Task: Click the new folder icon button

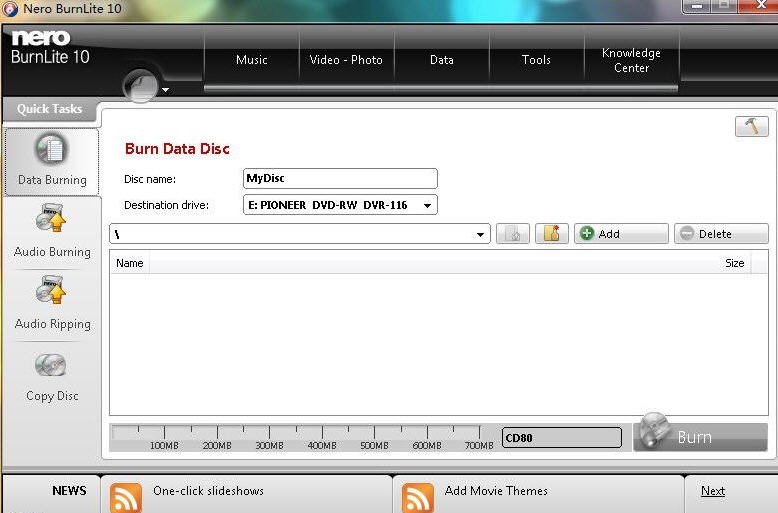Action: pyautogui.click(x=552, y=234)
